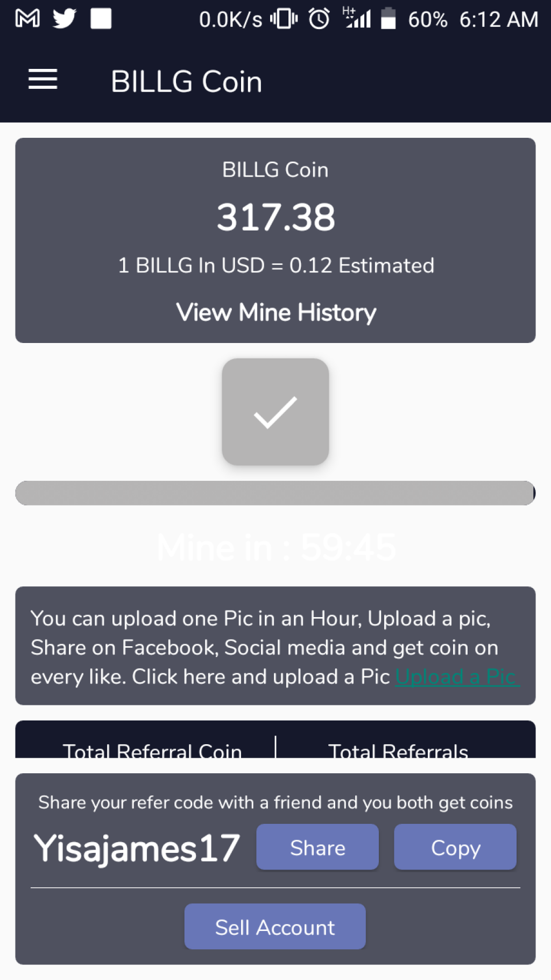Share the referral code
The height and width of the screenshot is (980, 551).
click(317, 847)
